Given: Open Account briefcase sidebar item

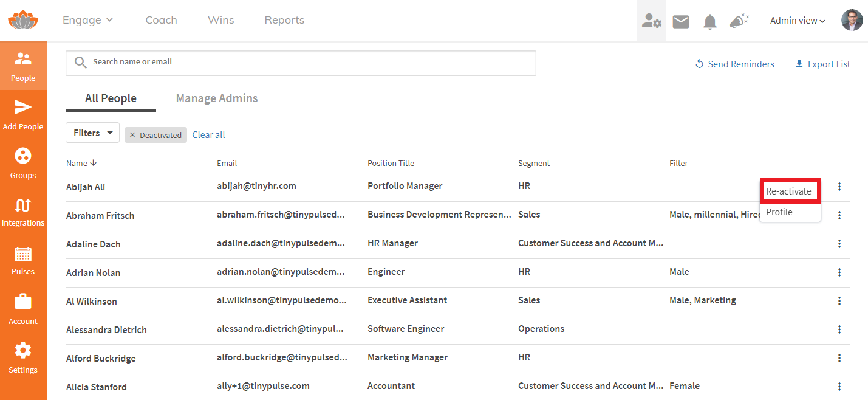Looking at the screenshot, I should pyautogui.click(x=23, y=309).
